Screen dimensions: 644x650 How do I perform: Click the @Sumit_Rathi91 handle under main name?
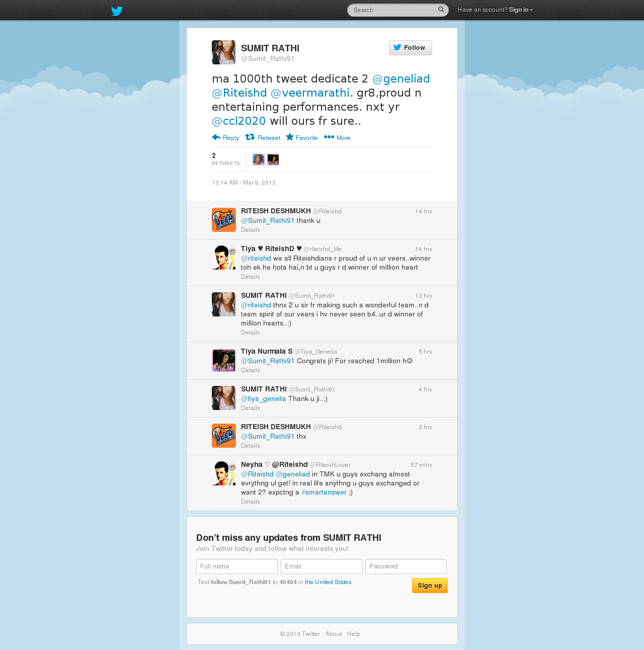pos(268,59)
